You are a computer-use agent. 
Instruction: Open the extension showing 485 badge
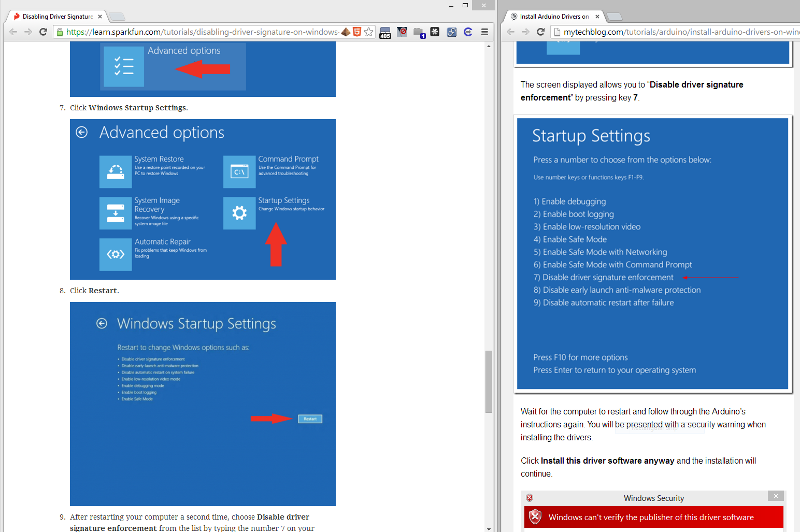tap(385, 33)
